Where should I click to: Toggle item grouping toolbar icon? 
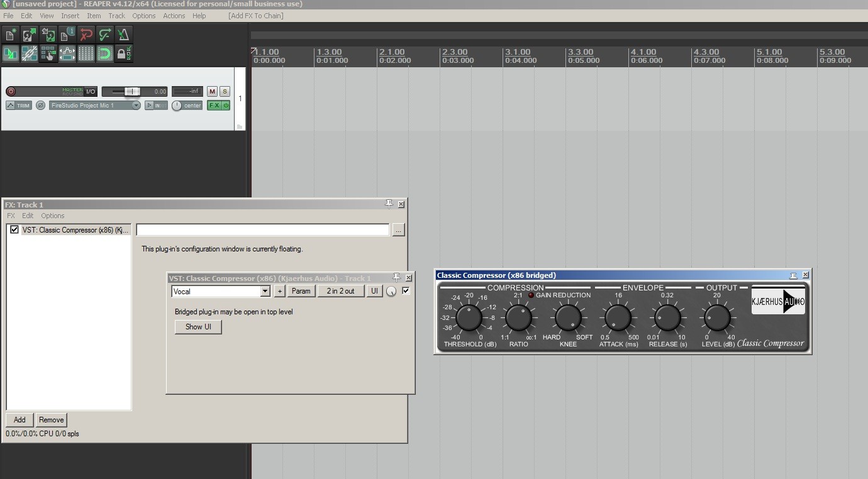coord(30,53)
